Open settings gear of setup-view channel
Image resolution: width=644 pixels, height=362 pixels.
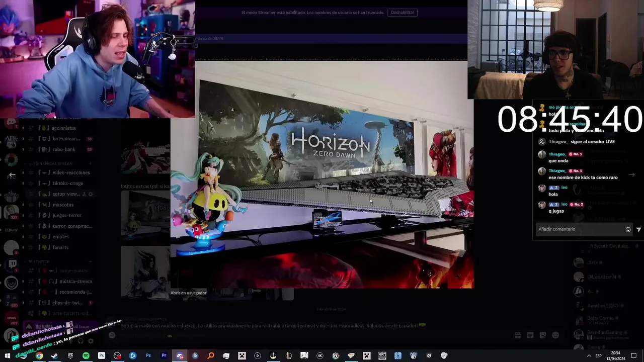click(x=91, y=194)
